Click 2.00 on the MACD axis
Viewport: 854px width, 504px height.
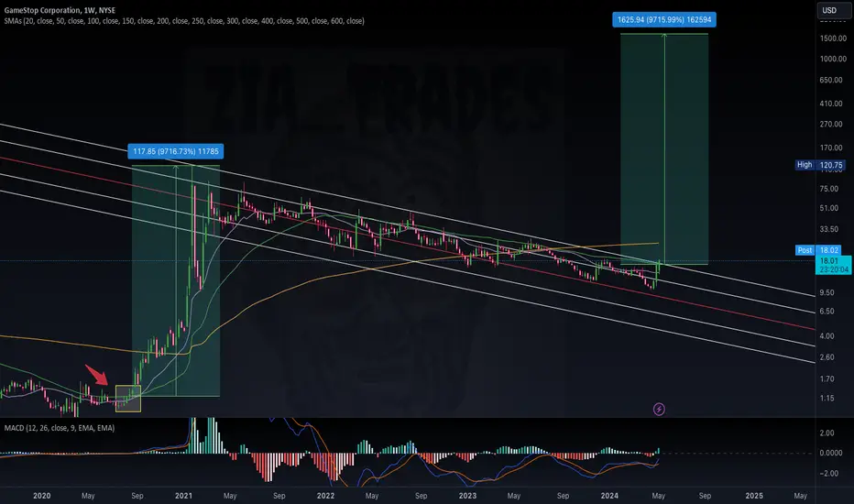[x=827, y=433]
